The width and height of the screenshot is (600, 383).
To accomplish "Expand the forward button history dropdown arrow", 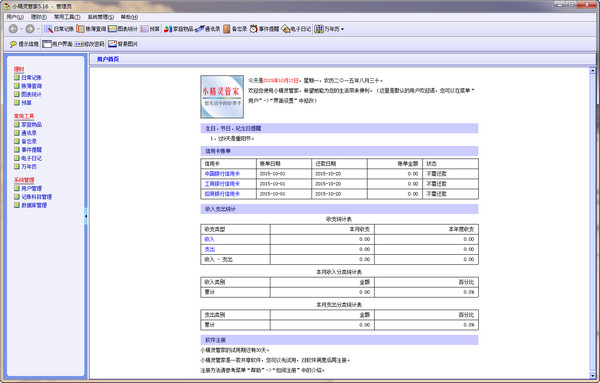I will 38,29.
